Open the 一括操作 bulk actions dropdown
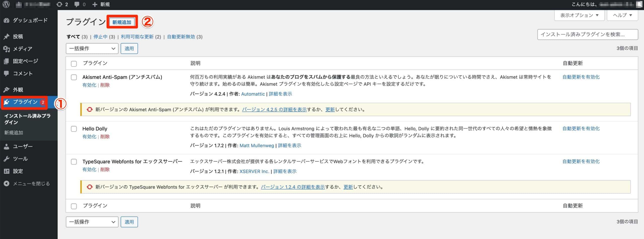The height and width of the screenshot is (239, 644). click(92, 48)
